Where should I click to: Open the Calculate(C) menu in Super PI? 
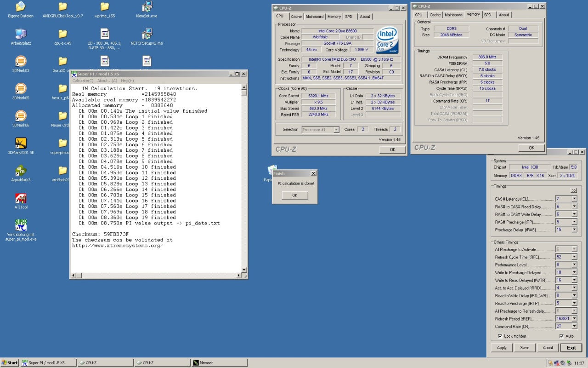[83, 80]
